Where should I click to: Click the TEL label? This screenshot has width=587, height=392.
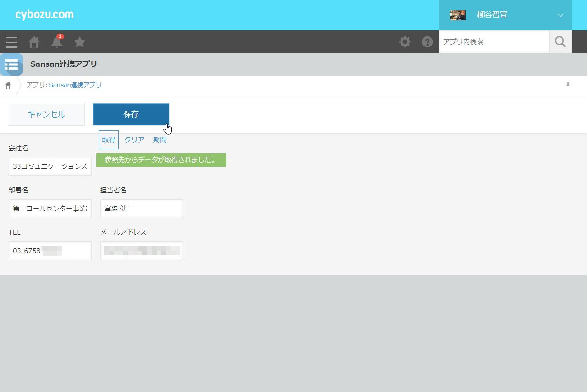click(x=14, y=232)
